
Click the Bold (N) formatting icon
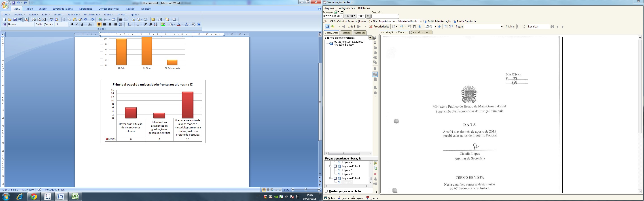(x=72, y=25)
